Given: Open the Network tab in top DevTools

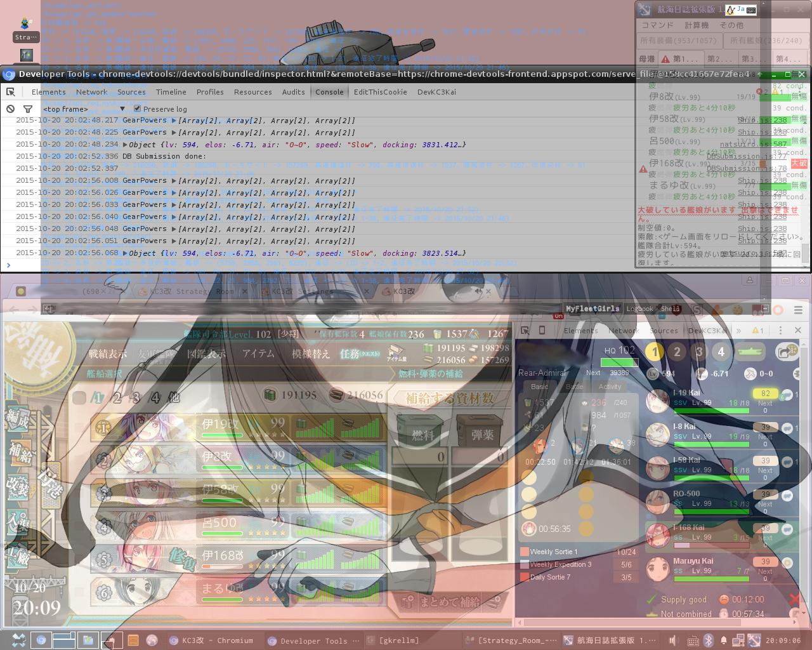Looking at the screenshot, I should tap(91, 92).
